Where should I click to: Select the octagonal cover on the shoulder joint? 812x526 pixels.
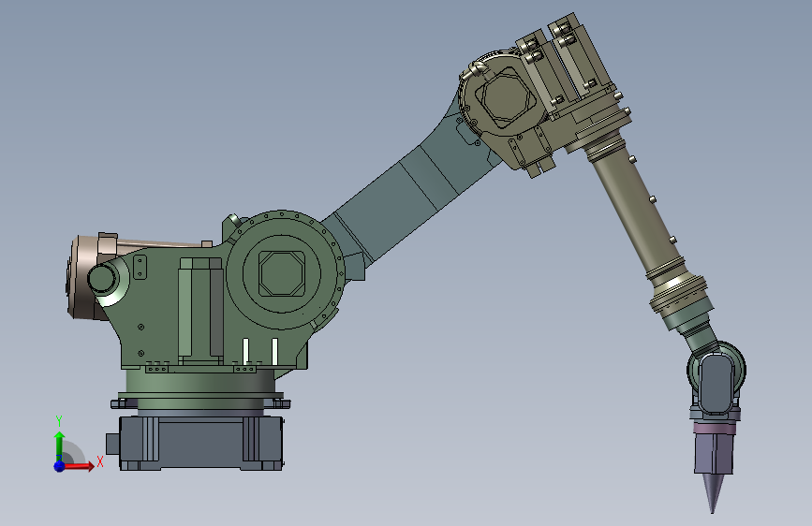(x=281, y=273)
